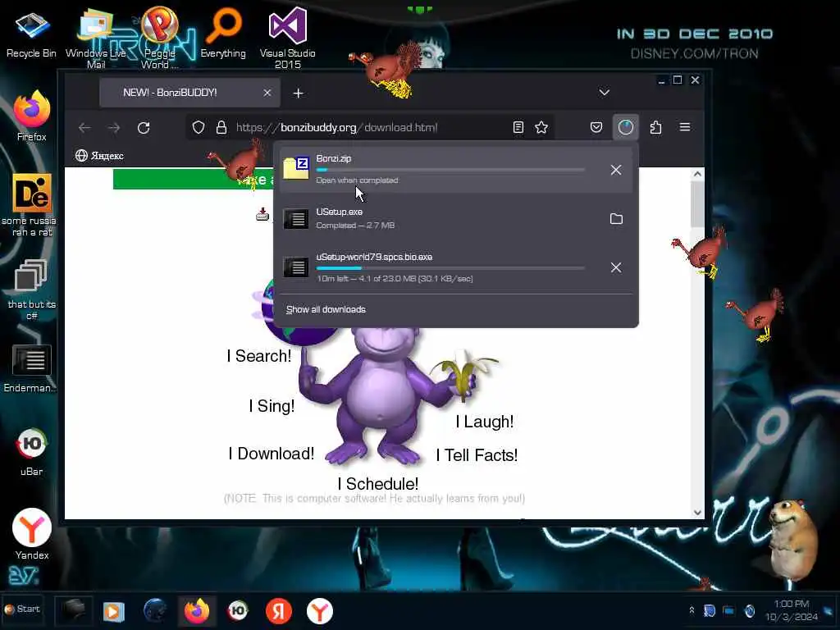Open 'some russia ran a rat' desktop icon
This screenshot has height=630, width=840.
point(32,205)
